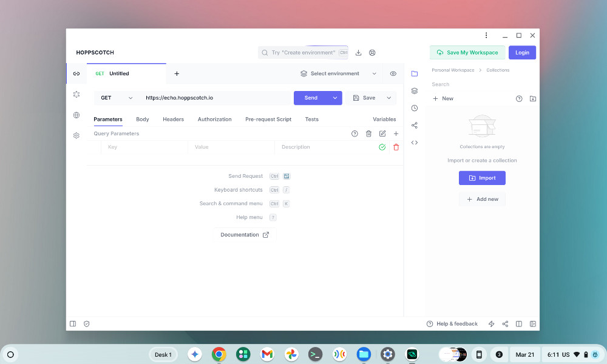This screenshot has height=364, width=607.
Task: Open the GET method dropdown
Action: click(116, 98)
